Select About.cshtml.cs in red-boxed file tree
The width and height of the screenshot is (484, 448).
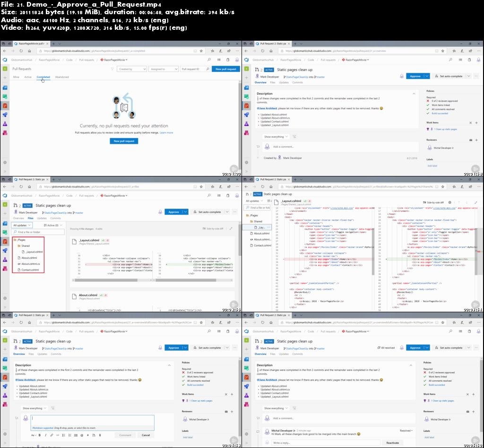[x=29, y=264]
